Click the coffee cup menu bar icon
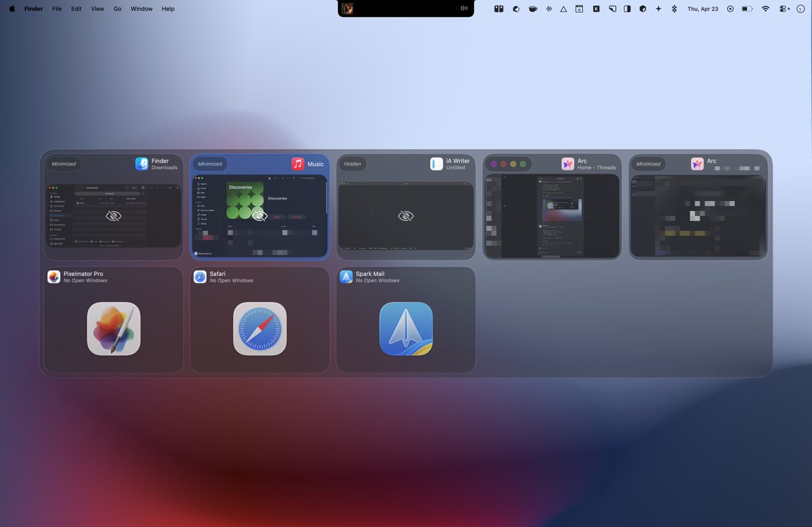 point(533,9)
